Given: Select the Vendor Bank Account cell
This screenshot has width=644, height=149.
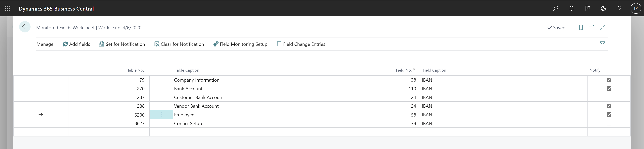Looking at the screenshot, I should click(x=256, y=106).
